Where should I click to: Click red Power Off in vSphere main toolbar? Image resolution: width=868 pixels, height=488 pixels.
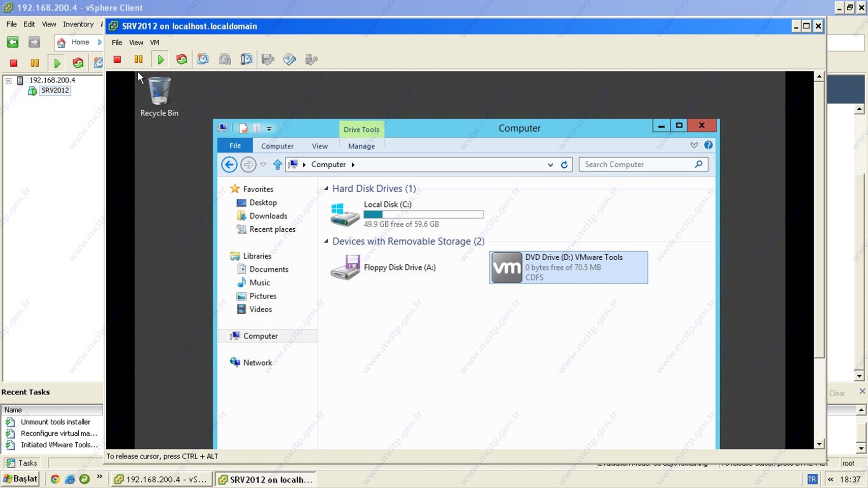point(14,63)
